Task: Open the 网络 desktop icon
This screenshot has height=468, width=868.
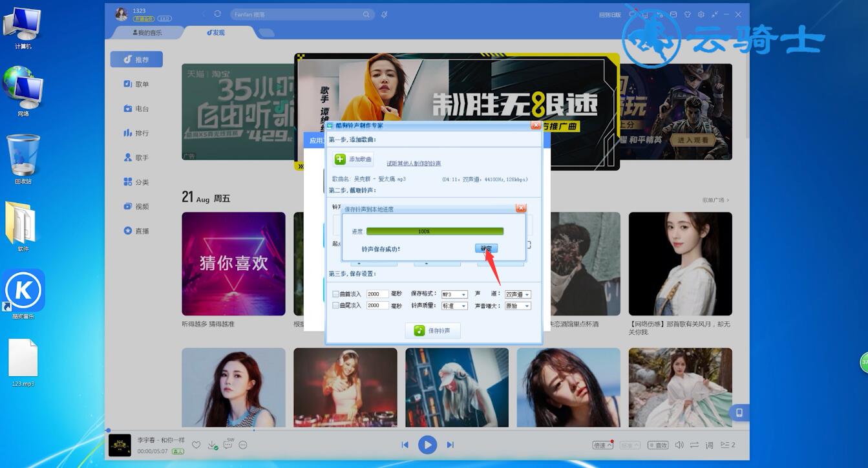Action: click(x=23, y=91)
